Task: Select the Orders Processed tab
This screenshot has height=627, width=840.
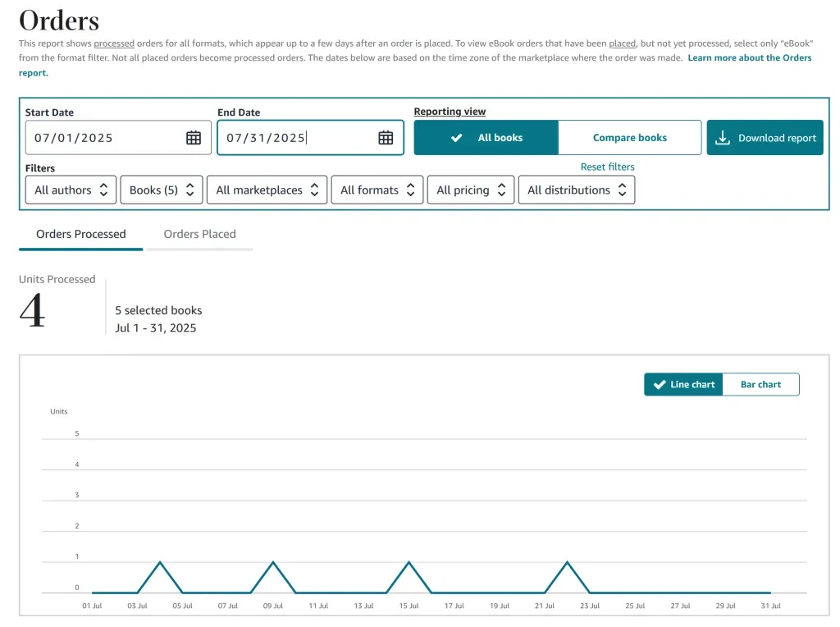Action: point(81,234)
